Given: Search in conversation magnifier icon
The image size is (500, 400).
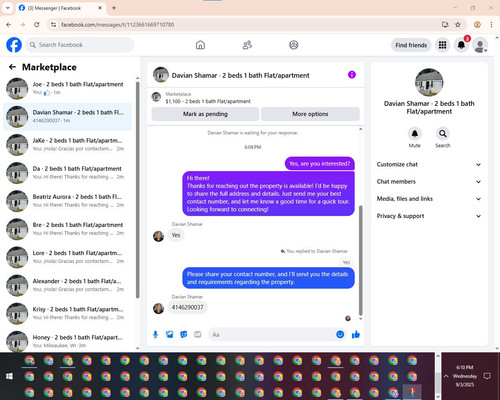Looking at the screenshot, I should [x=443, y=134].
